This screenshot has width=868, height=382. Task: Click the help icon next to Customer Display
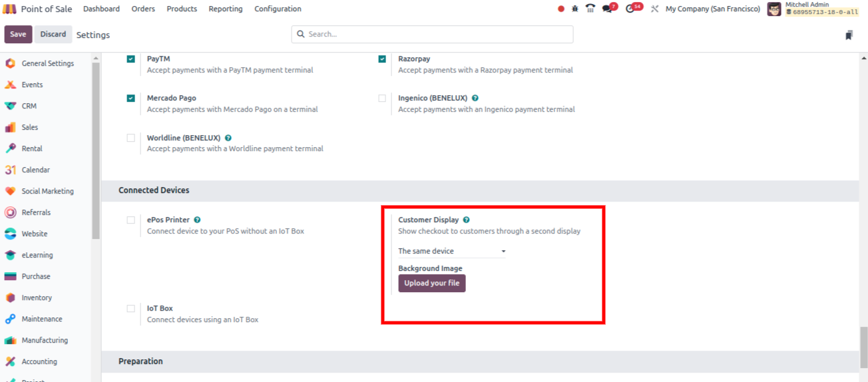[466, 220]
